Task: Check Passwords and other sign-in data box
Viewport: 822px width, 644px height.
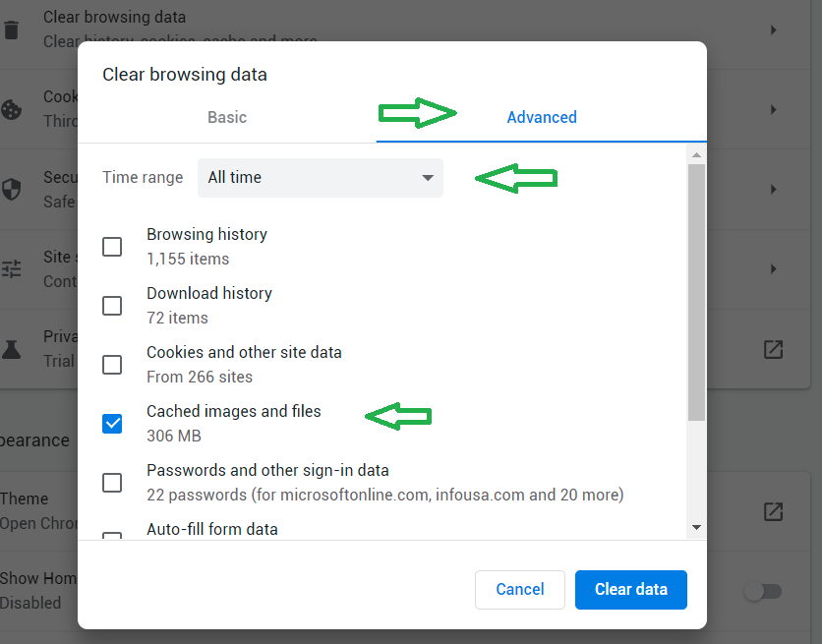Action: pyautogui.click(x=112, y=483)
